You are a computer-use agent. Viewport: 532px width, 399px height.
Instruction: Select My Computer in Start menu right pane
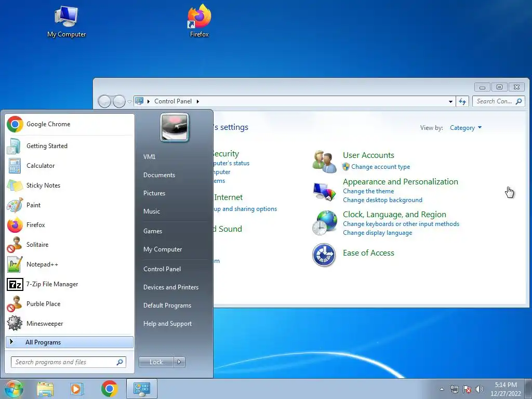click(174, 249)
